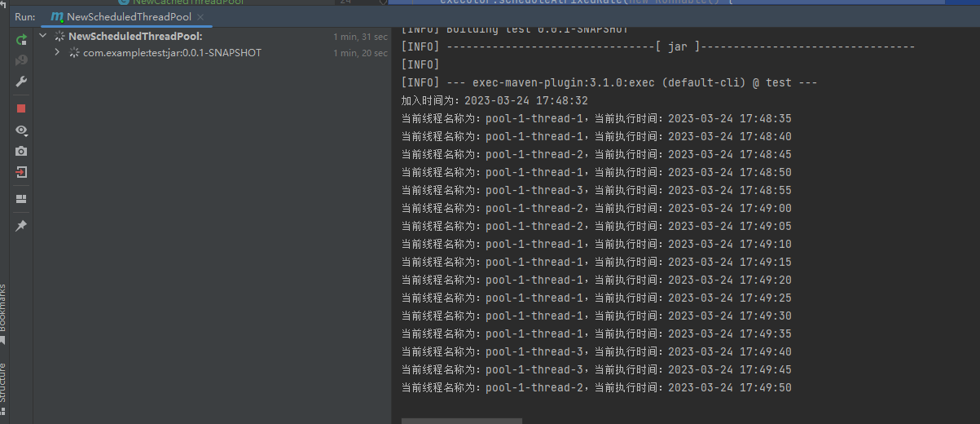
Task: Click the grayed-out rerun failed icon
Action: 21,60
